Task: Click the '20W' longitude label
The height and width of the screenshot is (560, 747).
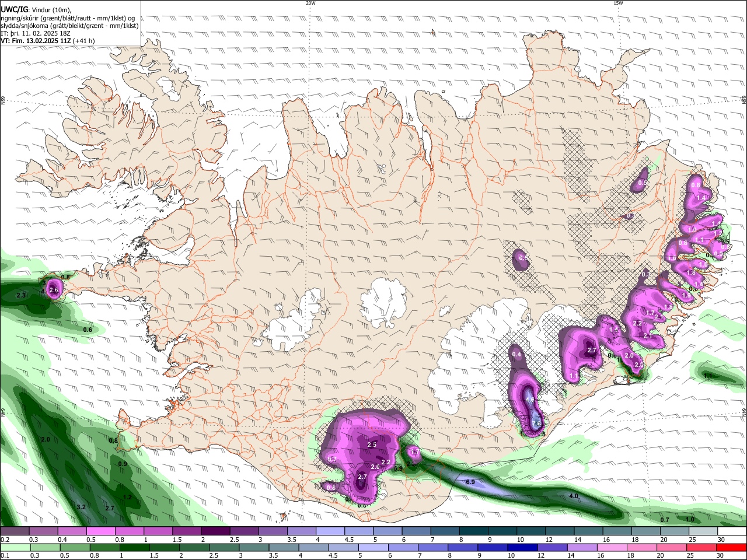Action: (310, 3)
